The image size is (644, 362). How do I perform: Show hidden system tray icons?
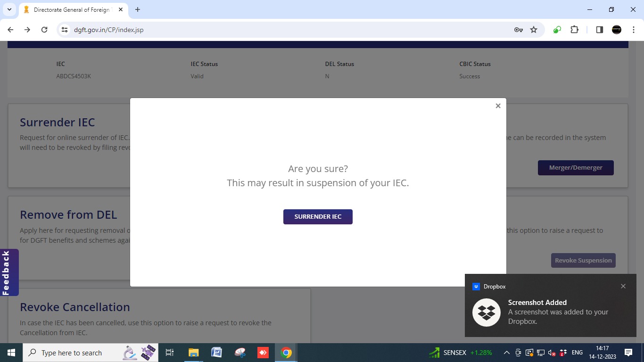(506, 353)
